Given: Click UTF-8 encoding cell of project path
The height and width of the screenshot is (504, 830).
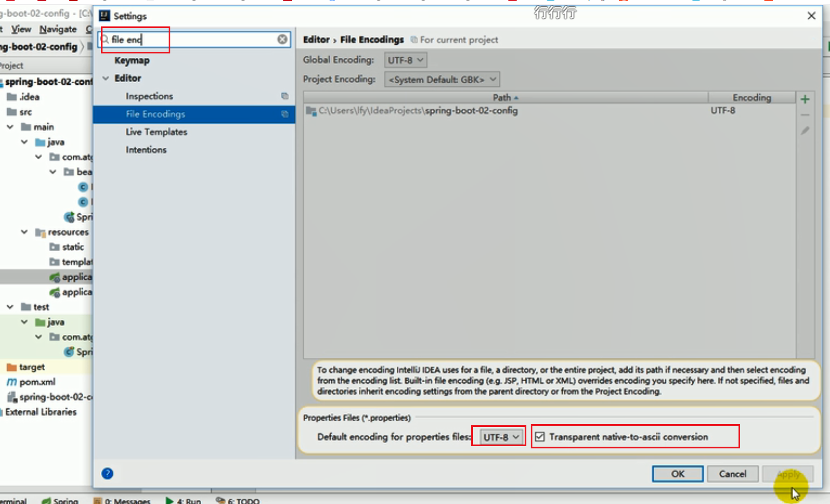Looking at the screenshot, I should 723,111.
